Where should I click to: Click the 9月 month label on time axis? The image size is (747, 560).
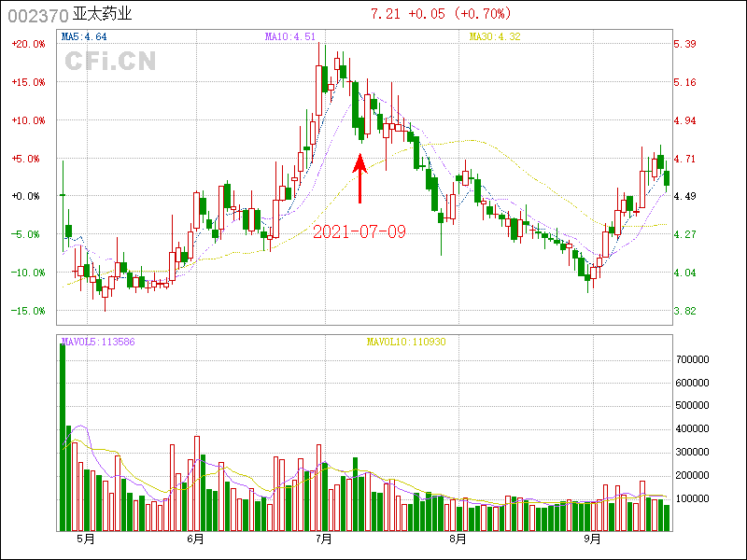tap(592, 539)
